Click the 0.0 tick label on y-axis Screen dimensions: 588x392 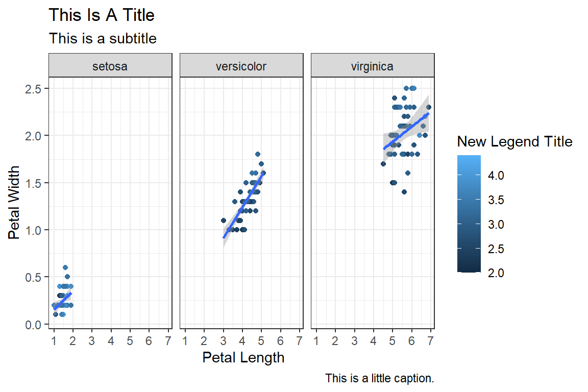coord(34,325)
